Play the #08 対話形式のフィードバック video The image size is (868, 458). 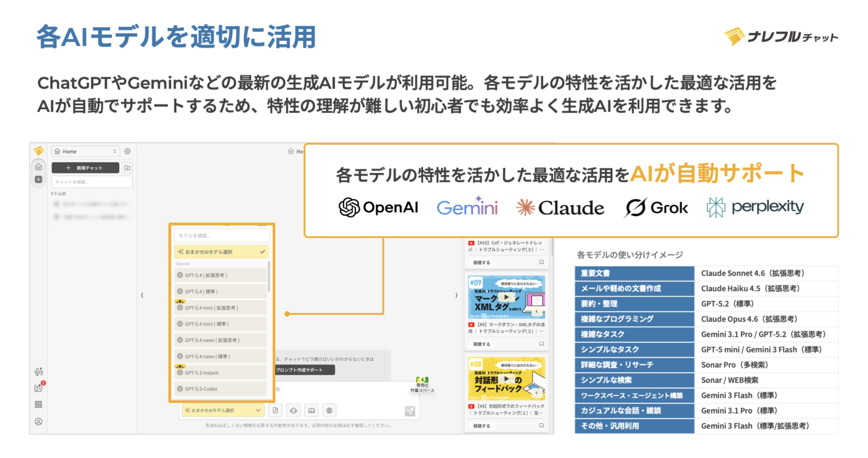506,379
